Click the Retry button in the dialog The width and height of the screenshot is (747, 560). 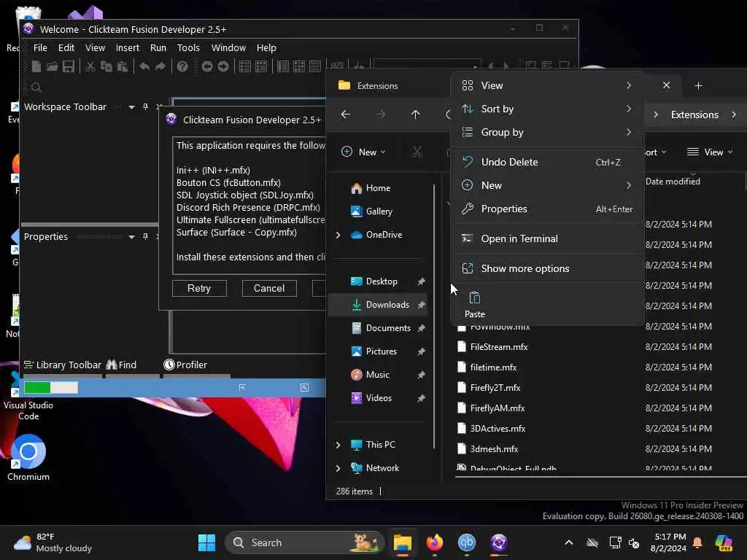(x=199, y=288)
